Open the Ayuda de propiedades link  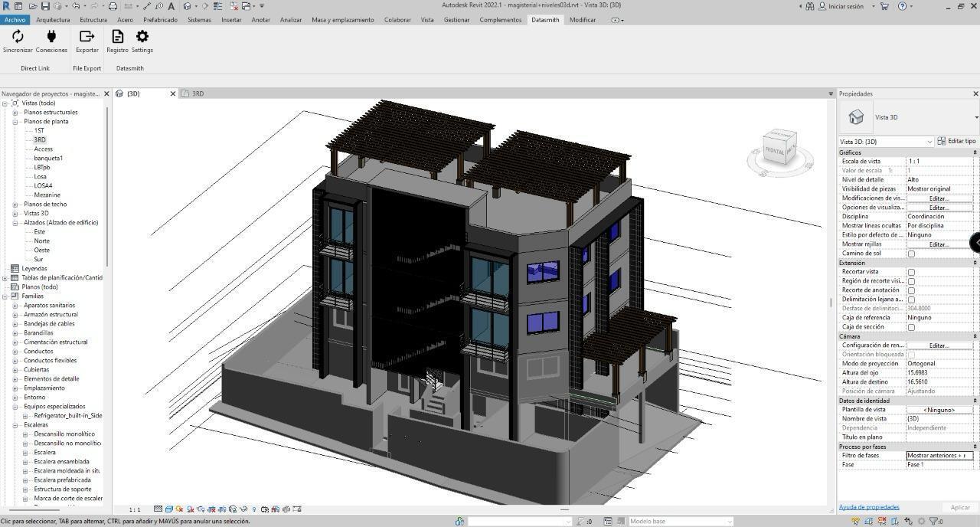click(x=869, y=507)
